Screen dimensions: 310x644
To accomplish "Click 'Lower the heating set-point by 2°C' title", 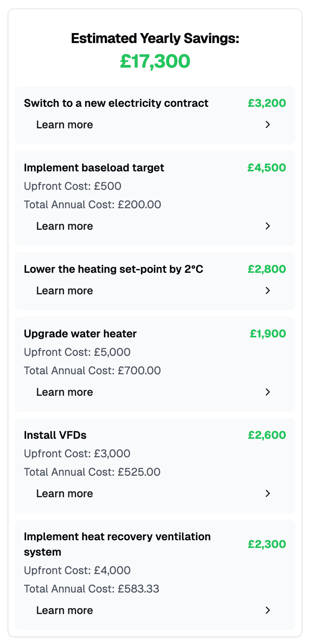I will coord(114,269).
